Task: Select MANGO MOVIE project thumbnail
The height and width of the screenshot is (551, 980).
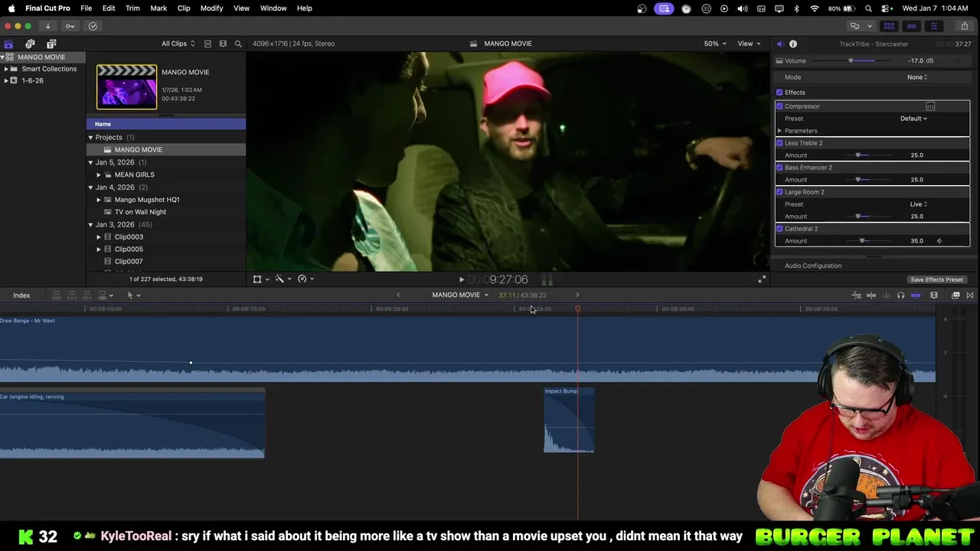Action: pos(126,86)
